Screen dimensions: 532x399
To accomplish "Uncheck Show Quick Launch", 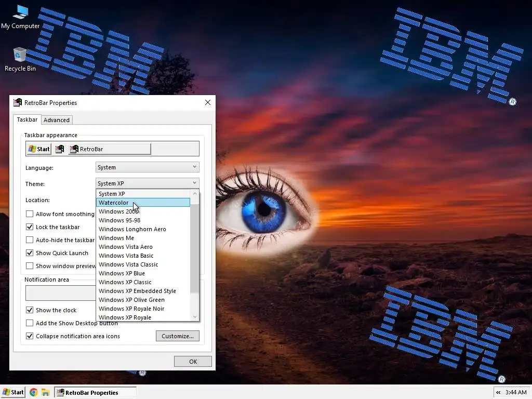I will tap(30, 253).
